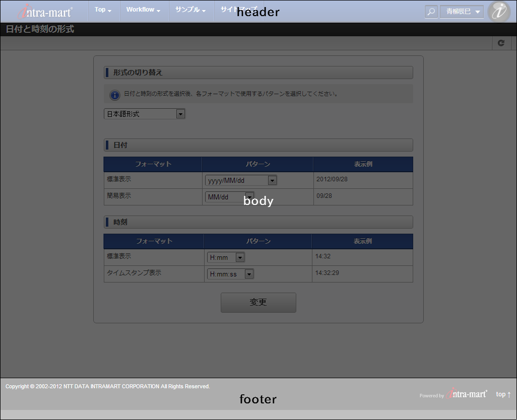
Task: Click the 簡易表示 row label
Action: (x=119, y=196)
